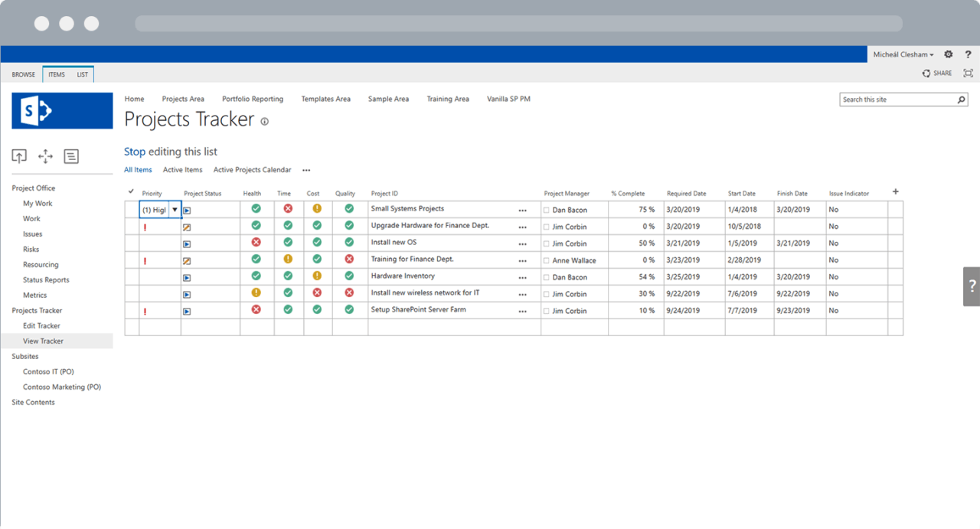This screenshot has width=980, height=529.
Task: Open the Priority dropdown showing (1) High
Action: click(x=173, y=209)
